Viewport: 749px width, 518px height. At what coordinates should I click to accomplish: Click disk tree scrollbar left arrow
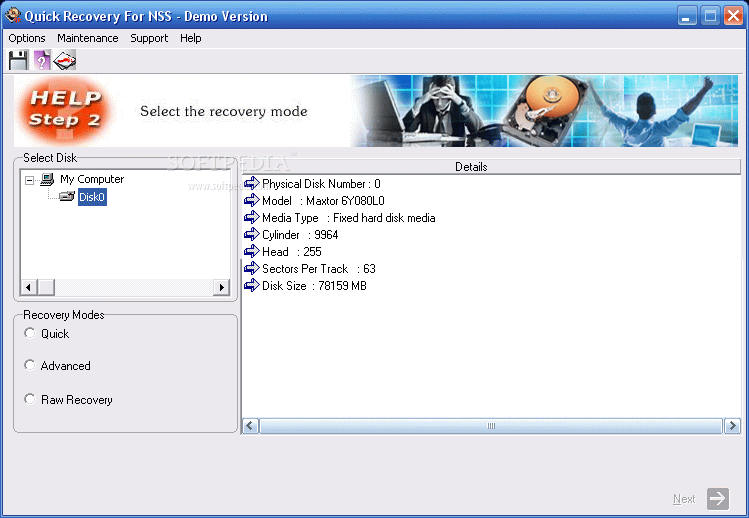(29, 287)
